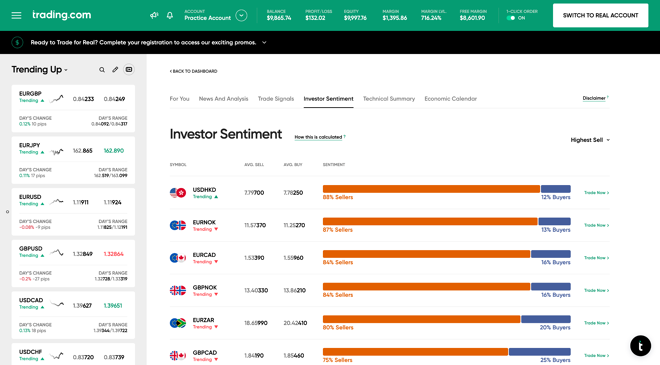Click EURCAD symbol name
This screenshot has width=660, height=365.
tap(204, 255)
